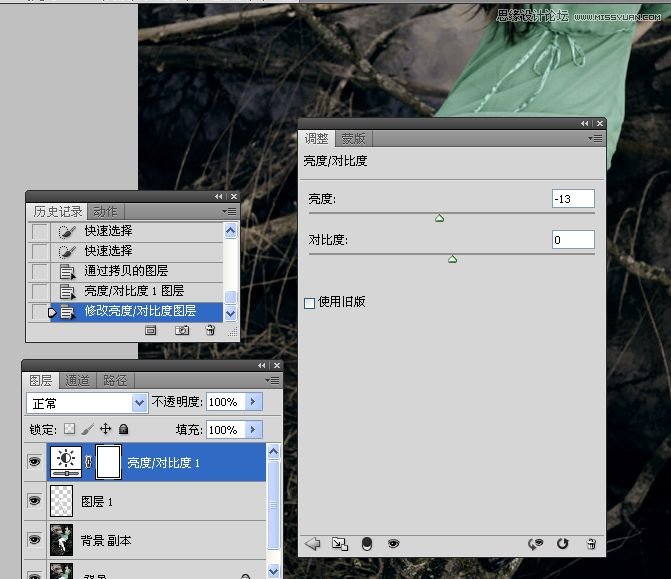Image resolution: width=671 pixels, height=579 pixels.
Task: Switch to the 历史记录 History tab
Action: pos(57,211)
